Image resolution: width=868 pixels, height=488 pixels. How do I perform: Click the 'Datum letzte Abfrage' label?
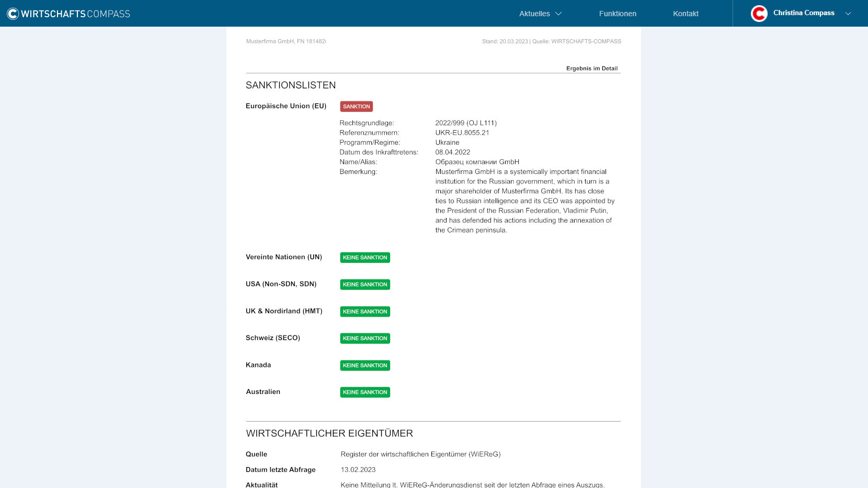(x=281, y=470)
